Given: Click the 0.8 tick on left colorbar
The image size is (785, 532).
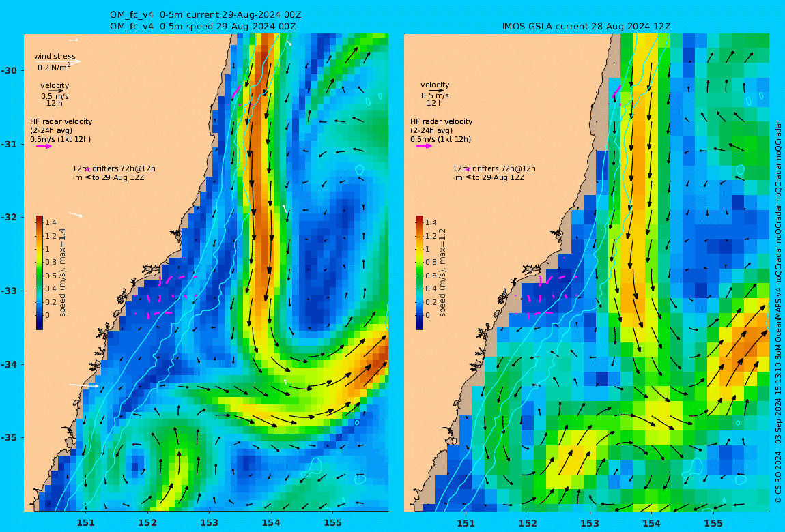Looking at the screenshot, I should pyautogui.click(x=51, y=263).
